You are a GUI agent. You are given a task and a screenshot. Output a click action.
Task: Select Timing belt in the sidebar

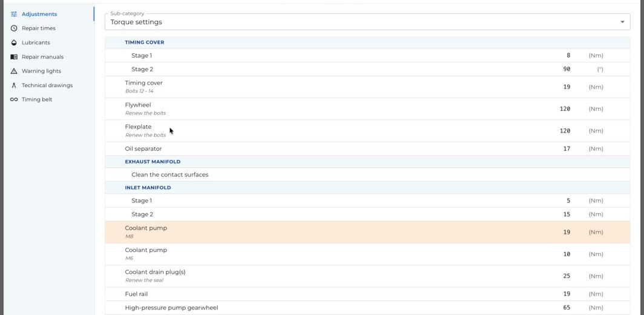tap(49, 99)
